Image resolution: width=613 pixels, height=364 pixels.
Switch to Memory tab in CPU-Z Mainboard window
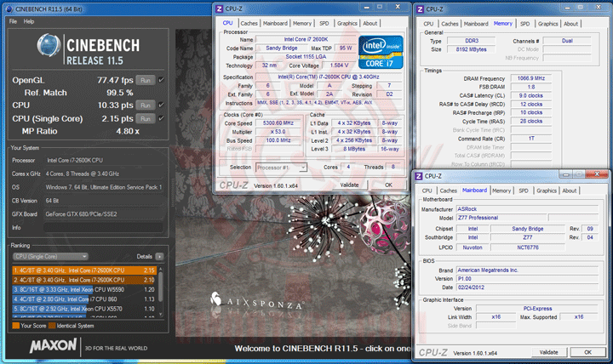[x=501, y=191]
